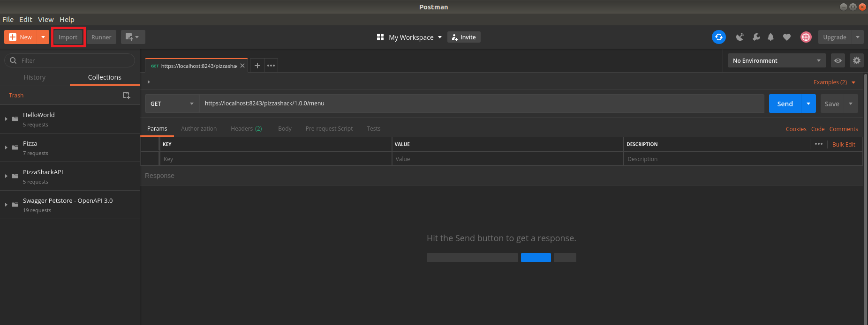This screenshot has width=868, height=325.
Task: Click the new collection icon
Action: (126, 96)
